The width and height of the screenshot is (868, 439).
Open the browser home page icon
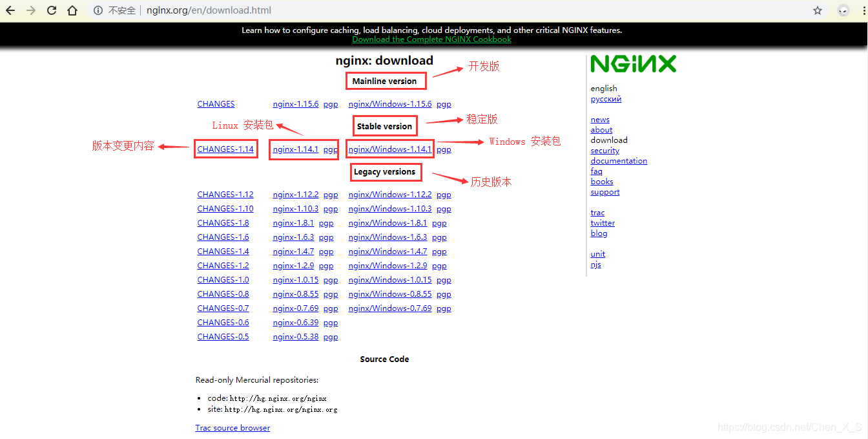pyautogui.click(x=72, y=10)
